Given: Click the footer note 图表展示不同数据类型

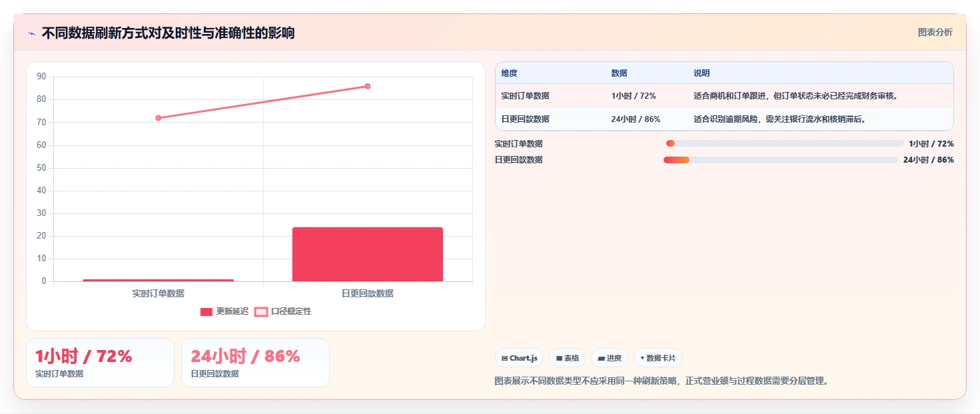Looking at the screenshot, I should [x=662, y=381].
